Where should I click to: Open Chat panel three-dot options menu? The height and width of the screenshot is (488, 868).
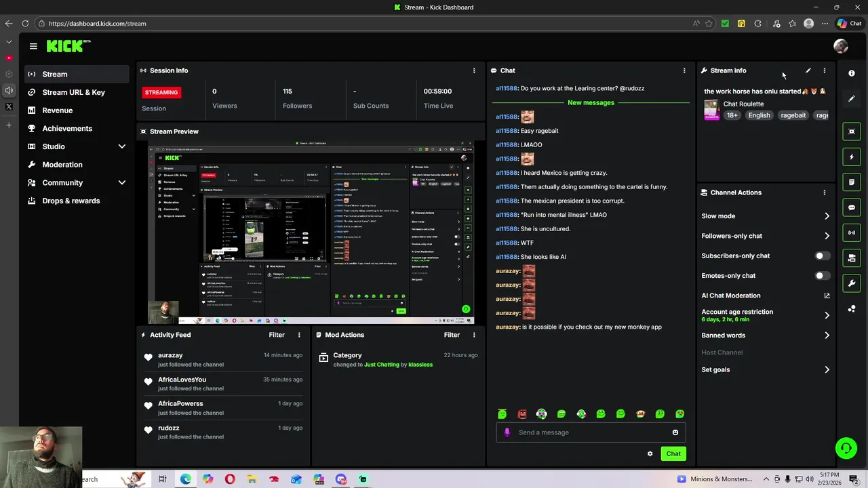pos(684,70)
